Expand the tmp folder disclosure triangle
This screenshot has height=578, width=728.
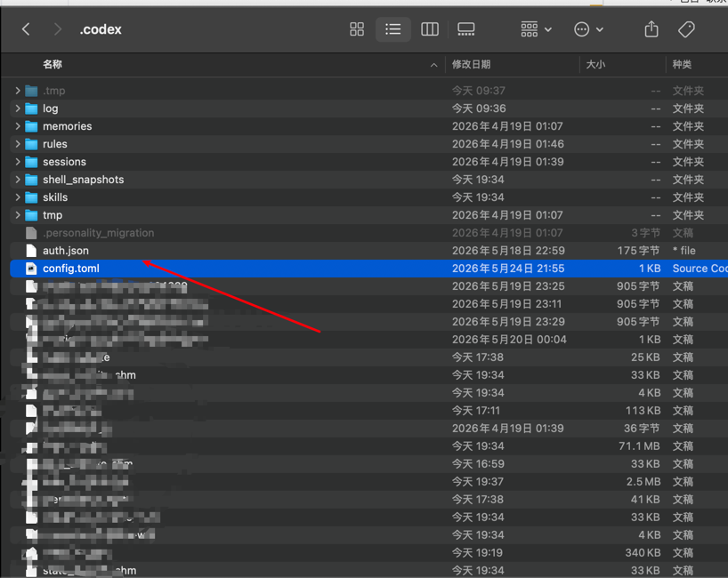pyautogui.click(x=18, y=215)
